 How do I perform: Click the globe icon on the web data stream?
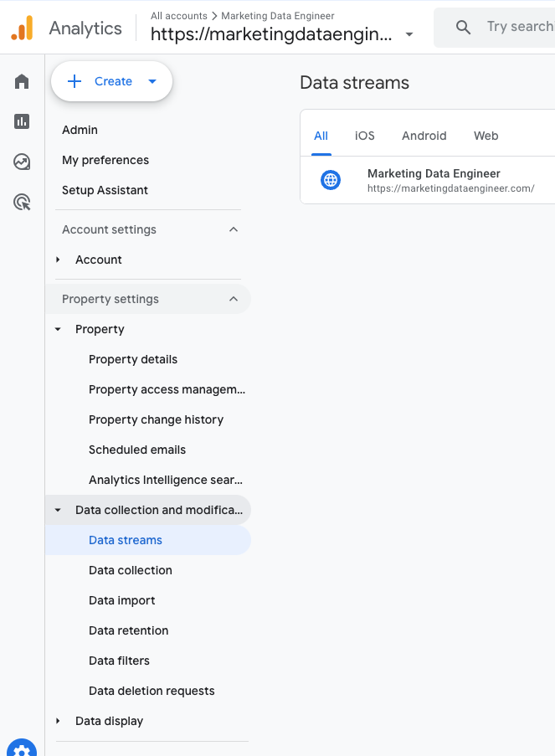click(331, 179)
